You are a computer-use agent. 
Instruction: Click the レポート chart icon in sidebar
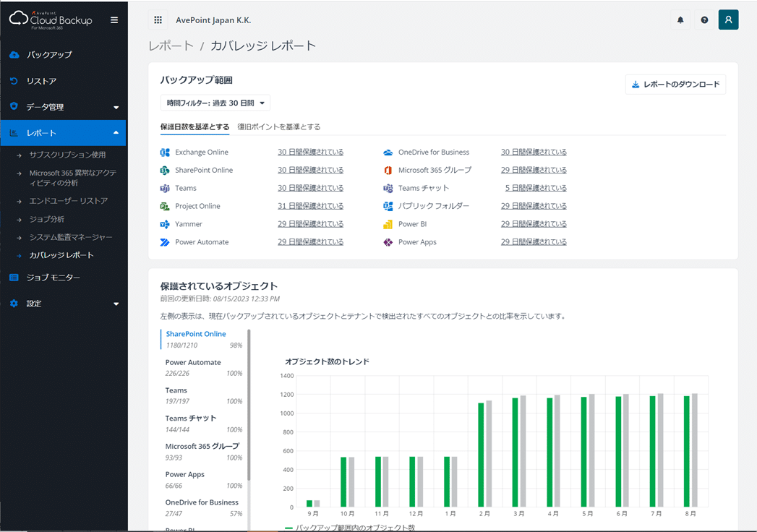(x=14, y=133)
